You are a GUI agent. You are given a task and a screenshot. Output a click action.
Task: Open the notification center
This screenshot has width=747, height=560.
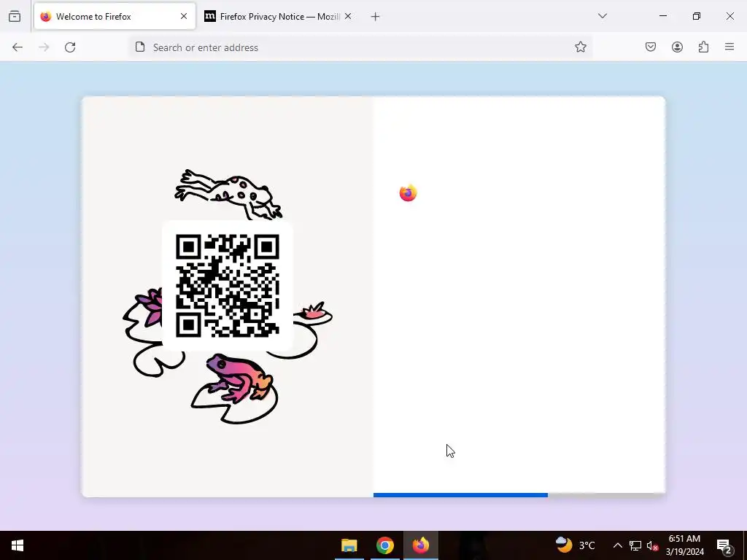[724, 545]
